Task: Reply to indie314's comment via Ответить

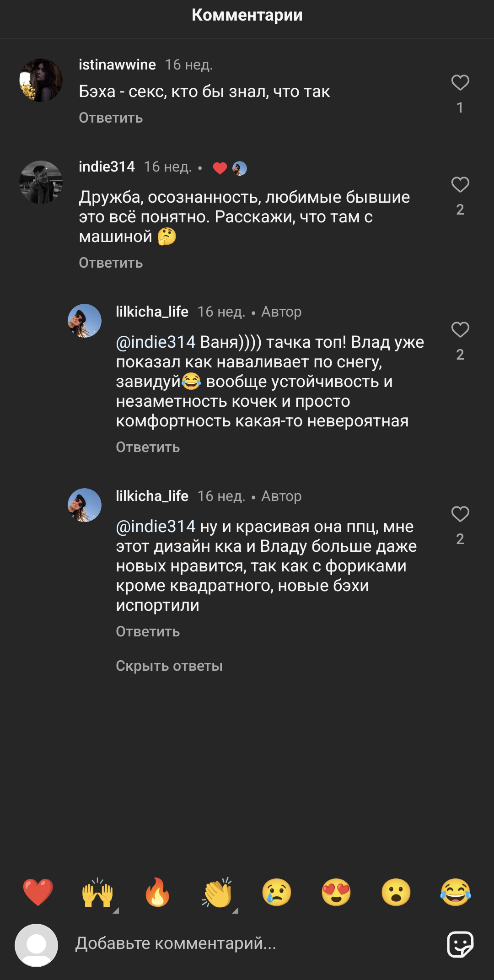Action: coord(111,263)
